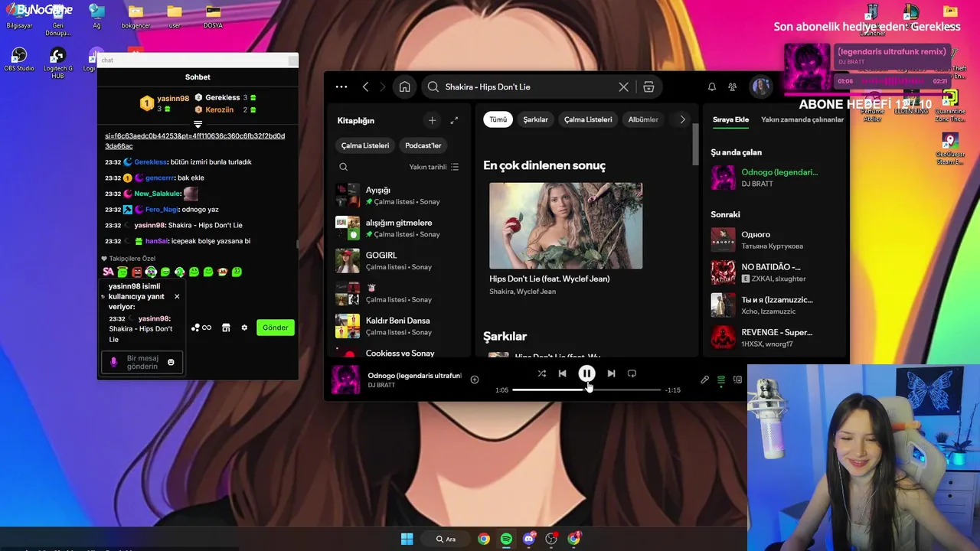Image resolution: width=980 pixels, height=551 pixels.
Task: Filter library by Podcast'ler
Action: (423, 145)
